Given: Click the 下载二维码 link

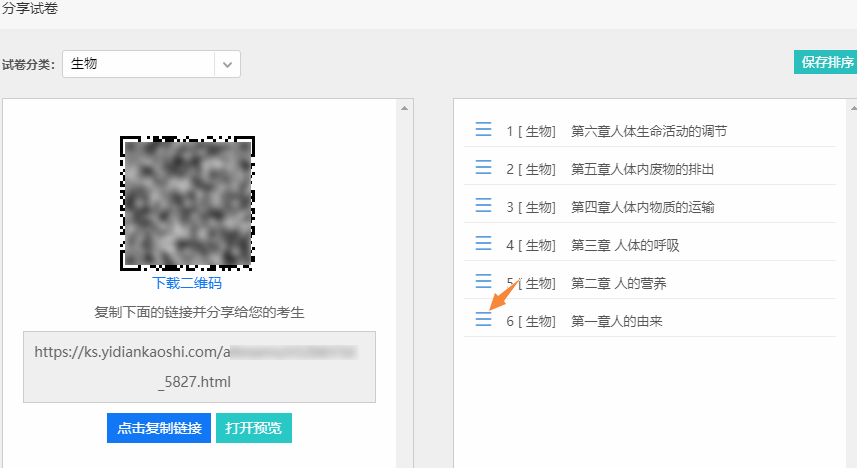Looking at the screenshot, I should tap(187, 283).
